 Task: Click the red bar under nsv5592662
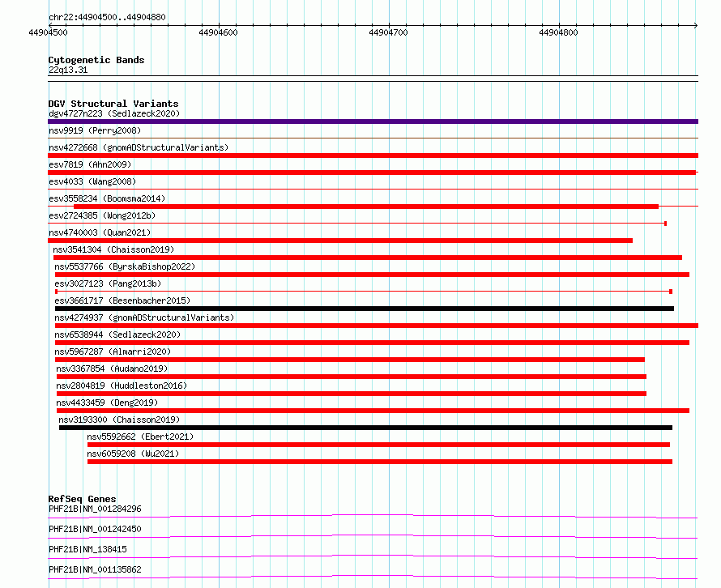click(378, 445)
